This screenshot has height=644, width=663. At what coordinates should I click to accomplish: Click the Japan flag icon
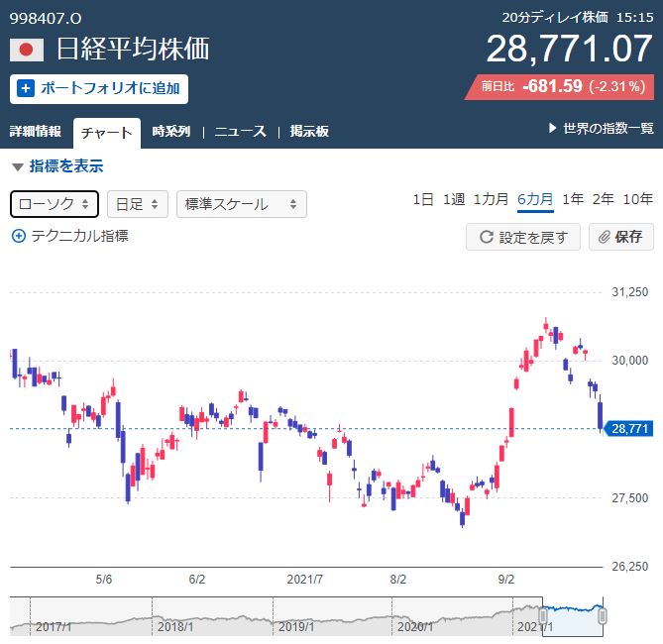(x=27, y=50)
